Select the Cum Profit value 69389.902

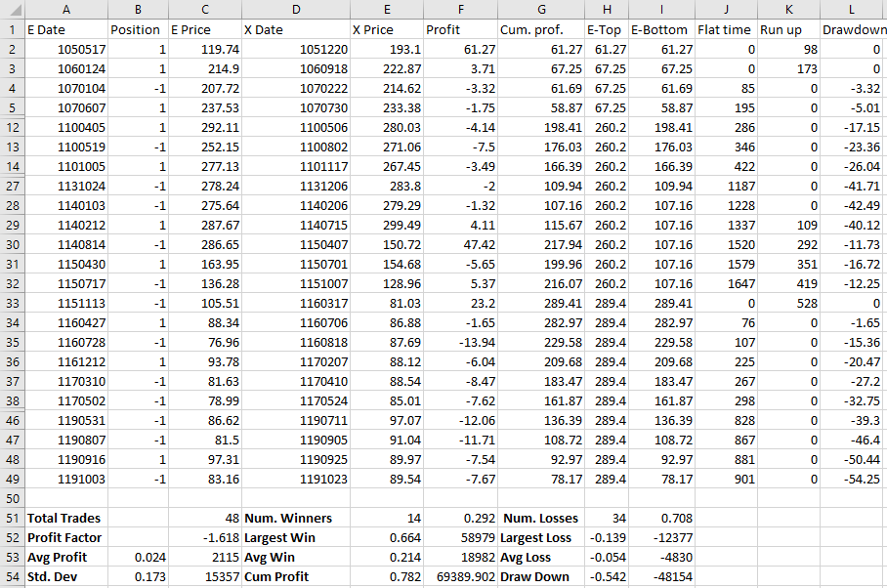pos(460,577)
